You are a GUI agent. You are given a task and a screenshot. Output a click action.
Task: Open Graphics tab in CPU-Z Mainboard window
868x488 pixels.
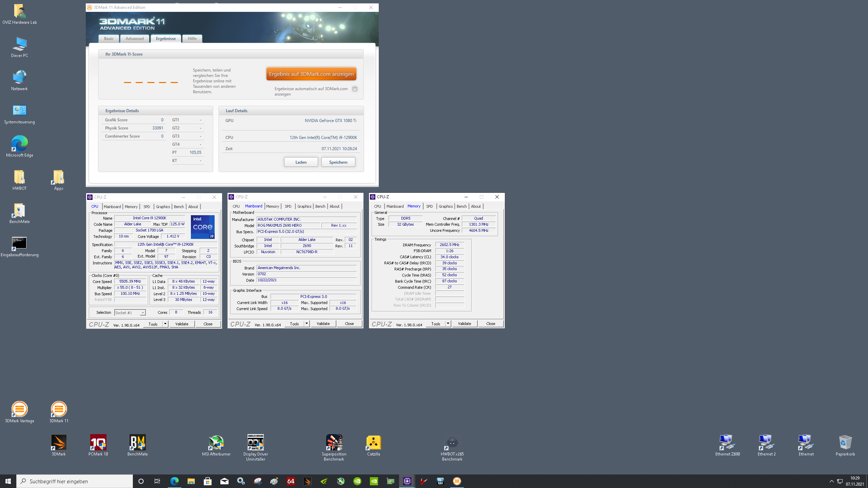(x=304, y=206)
